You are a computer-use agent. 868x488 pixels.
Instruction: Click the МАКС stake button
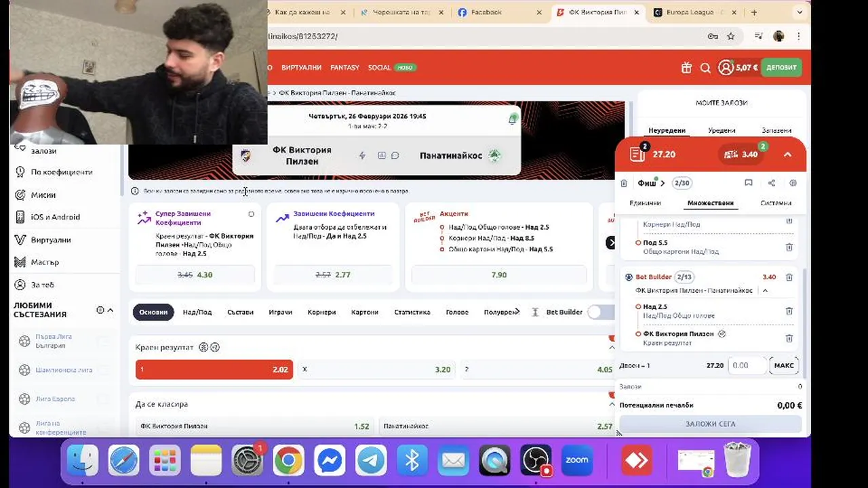point(784,365)
